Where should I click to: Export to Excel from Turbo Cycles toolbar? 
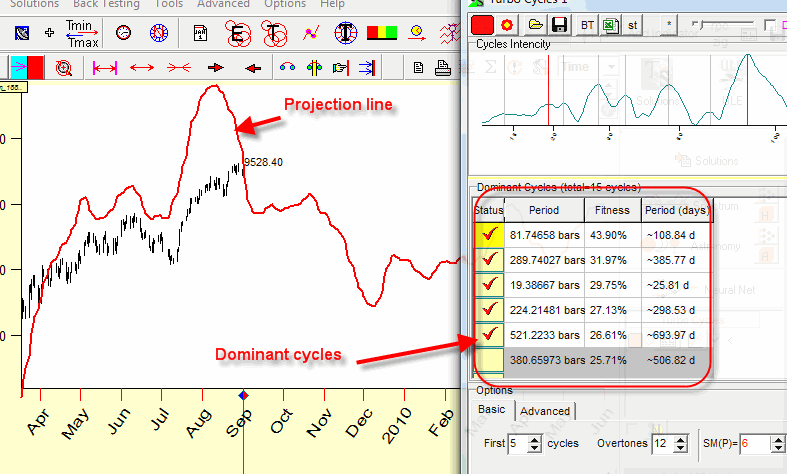[x=608, y=24]
